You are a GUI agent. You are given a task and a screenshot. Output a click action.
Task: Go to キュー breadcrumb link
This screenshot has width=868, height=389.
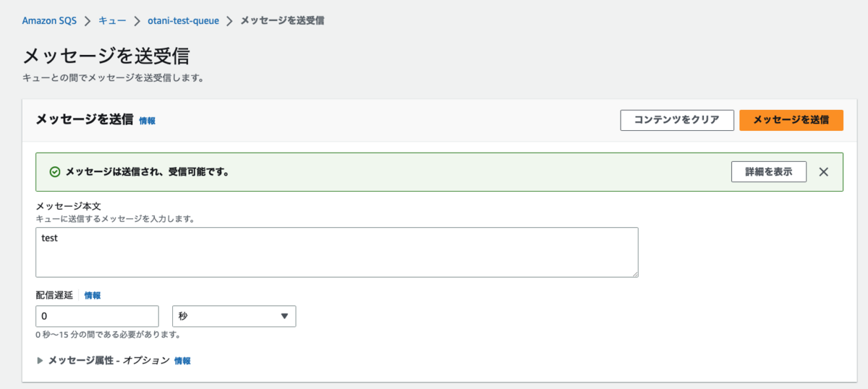coord(112,20)
